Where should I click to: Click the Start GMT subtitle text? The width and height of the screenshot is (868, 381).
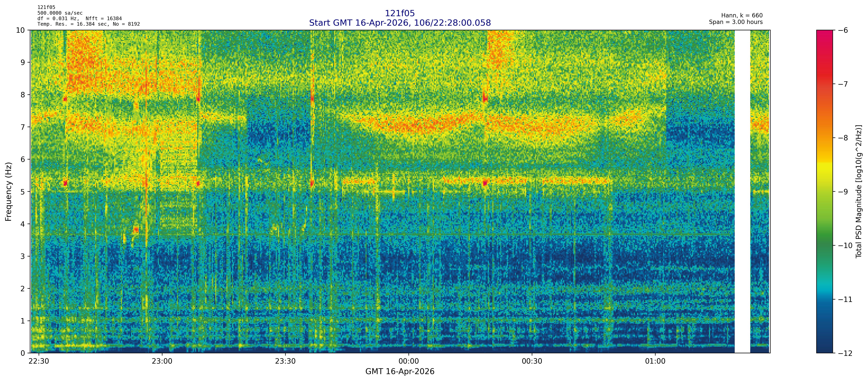tap(400, 23)
